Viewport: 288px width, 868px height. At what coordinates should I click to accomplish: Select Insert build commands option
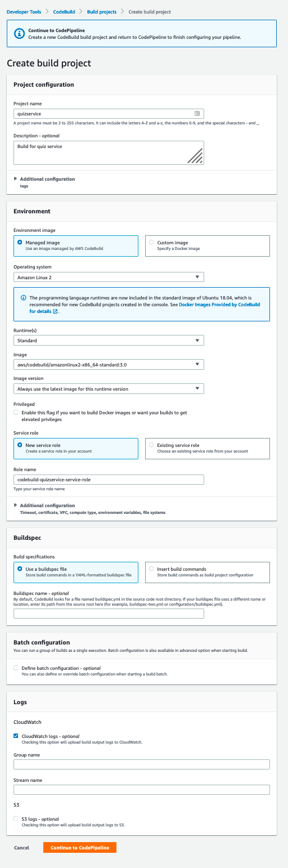click(151, 569)
